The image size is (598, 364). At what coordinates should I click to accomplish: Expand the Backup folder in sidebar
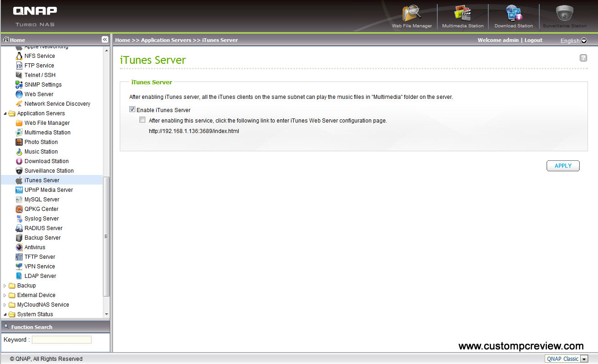tap(5, 286)
